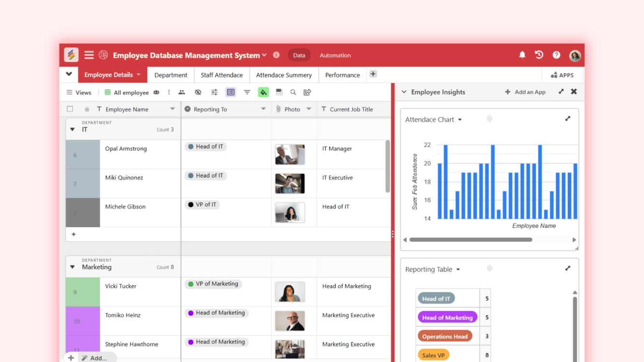644x362 pixels.
Task: Click the green color fill icon
Action: coord(263,92)
